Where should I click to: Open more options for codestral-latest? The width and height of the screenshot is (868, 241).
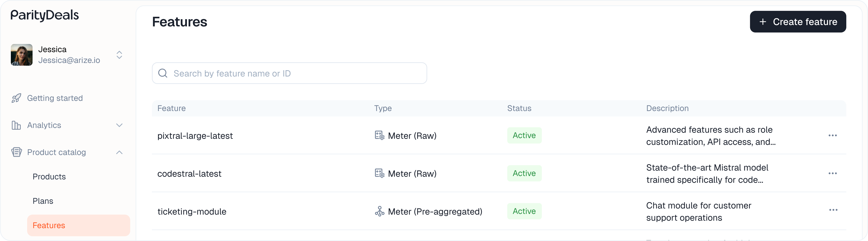[x=832, y=174]
